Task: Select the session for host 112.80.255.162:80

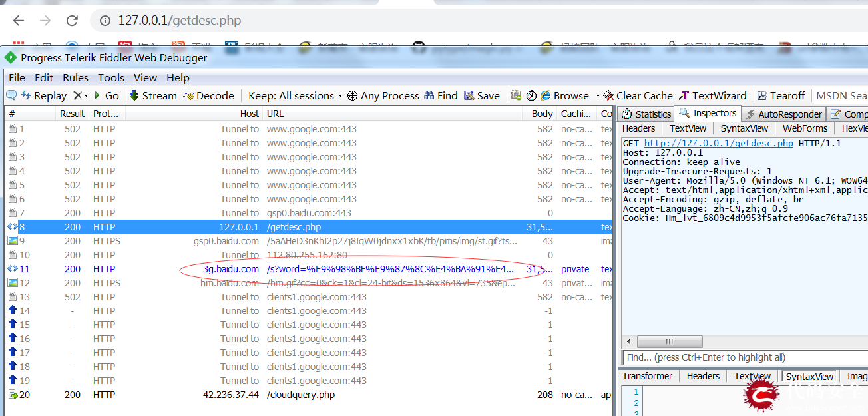Action: (309, 255)
